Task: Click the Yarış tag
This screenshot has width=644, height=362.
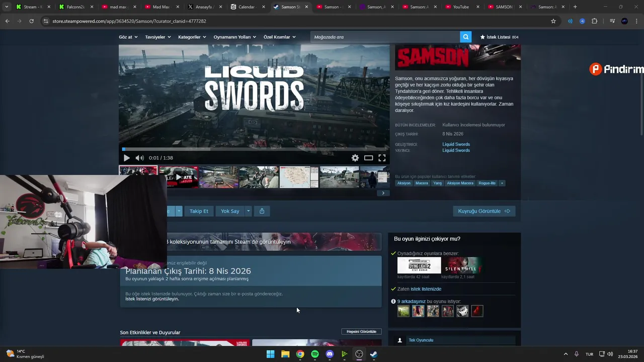Action: (x=438, y=183)
